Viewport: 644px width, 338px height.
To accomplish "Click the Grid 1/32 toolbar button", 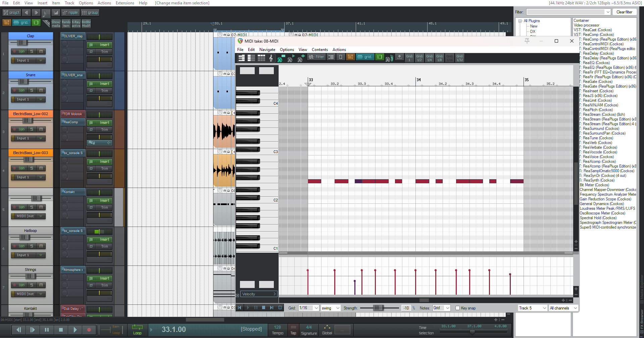I will pos(460,58).
